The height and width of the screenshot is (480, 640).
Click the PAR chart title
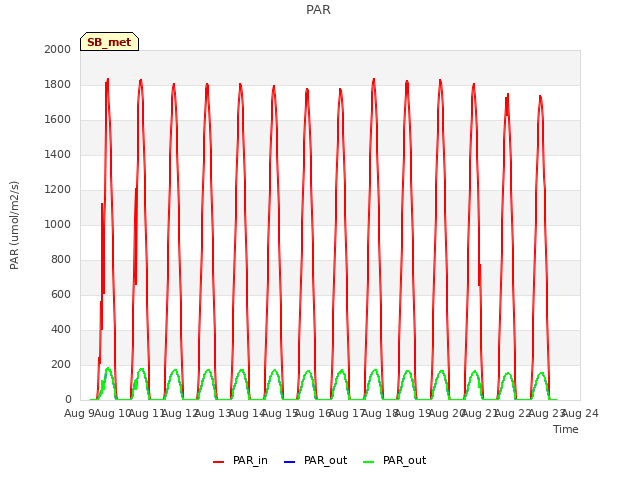pyautogui.click(x=318, y=9)
